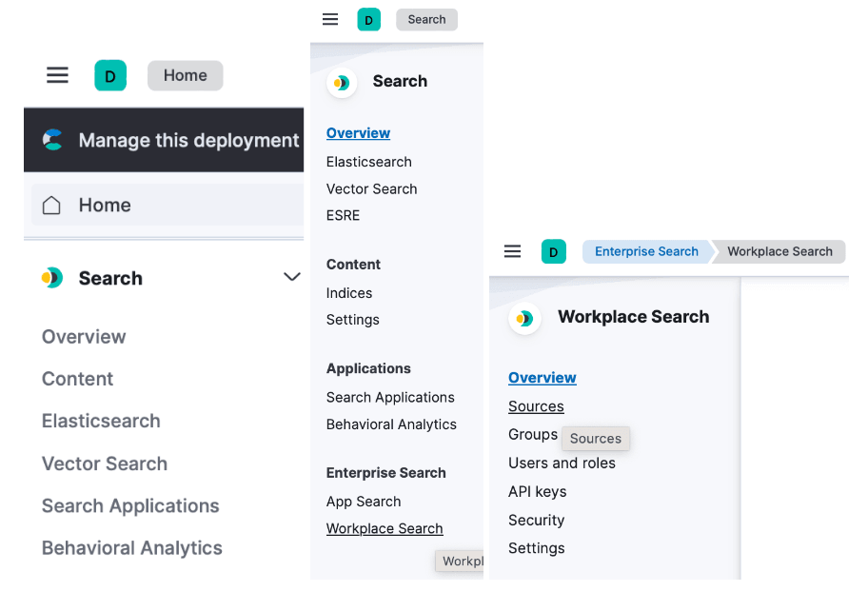Toggle hamburger menu left of Search breadcrumb
Viewport: 868px width, 592px height.
[x=330, y=19]
